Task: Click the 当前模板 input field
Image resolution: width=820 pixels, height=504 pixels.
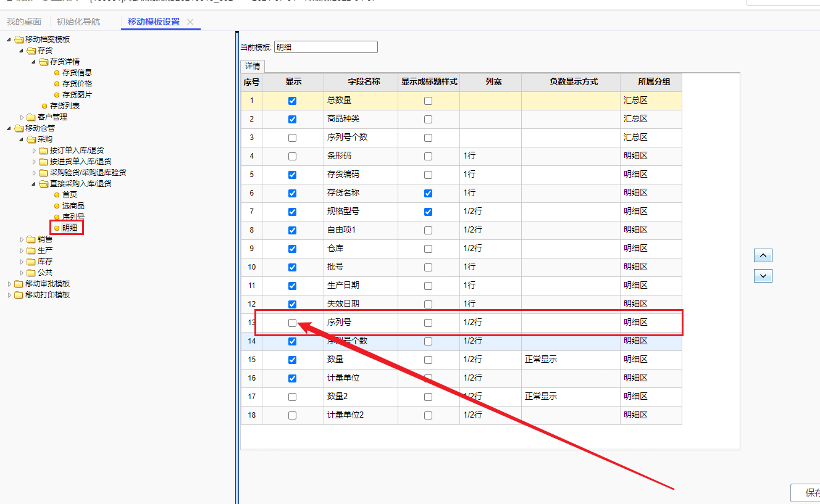Action: 325,47
